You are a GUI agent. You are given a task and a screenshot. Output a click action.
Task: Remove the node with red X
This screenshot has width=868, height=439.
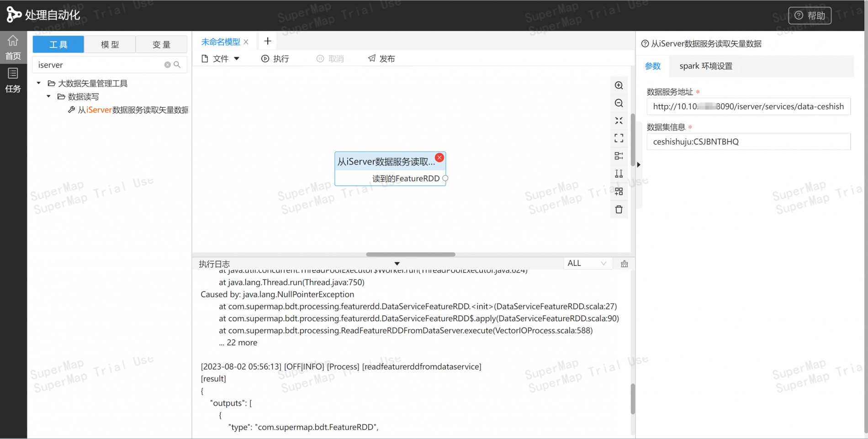pos(439,158)
